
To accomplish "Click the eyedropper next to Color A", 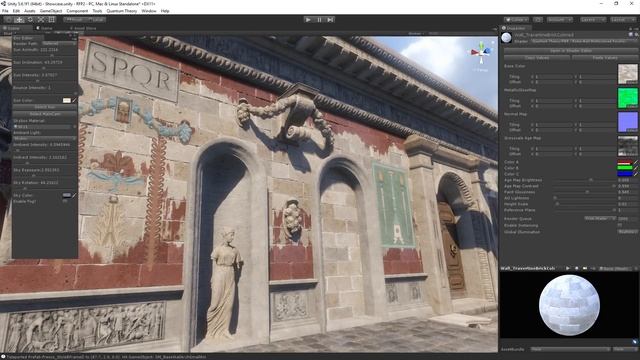I will (x=635, y=162).
